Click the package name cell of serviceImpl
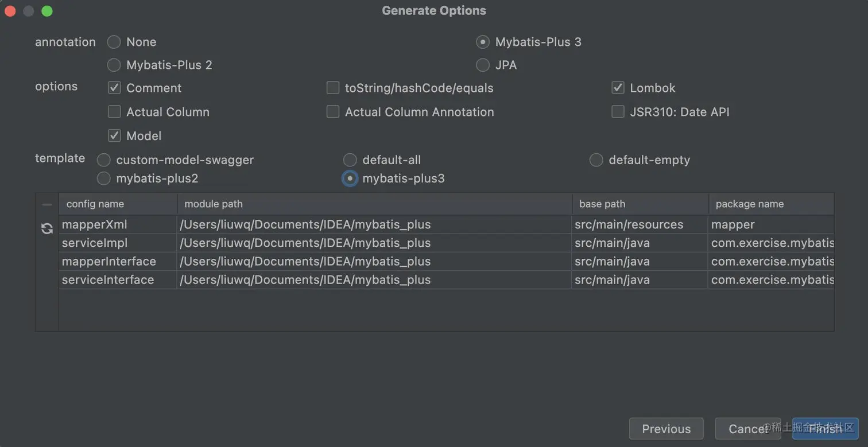The image size is (868, 447). coord(771,243)
